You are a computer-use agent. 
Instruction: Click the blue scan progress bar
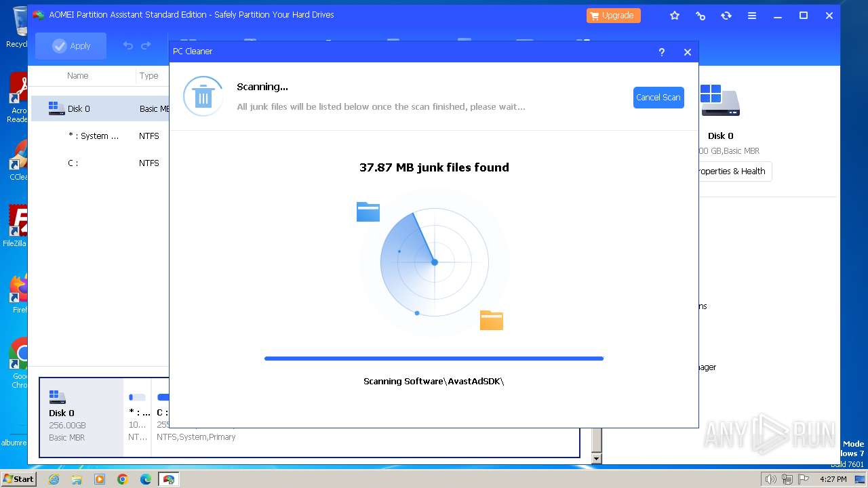[434, 359]
